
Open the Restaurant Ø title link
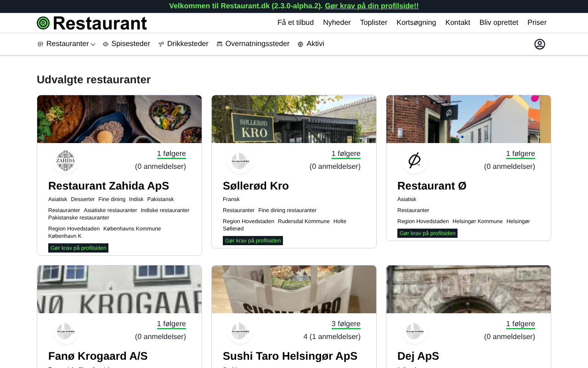[x=432, y=186]
